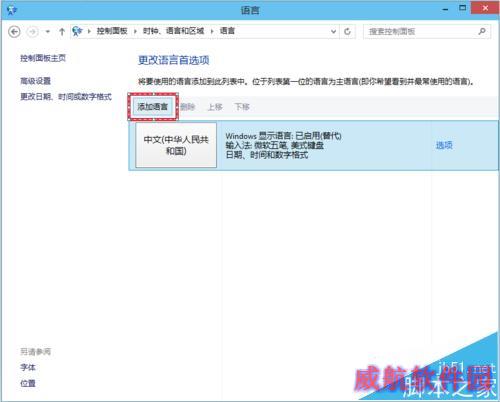The height and width of the screenshot is (402, 500).
Task: Click the 添加语言 button
Action: click(153, 107)
